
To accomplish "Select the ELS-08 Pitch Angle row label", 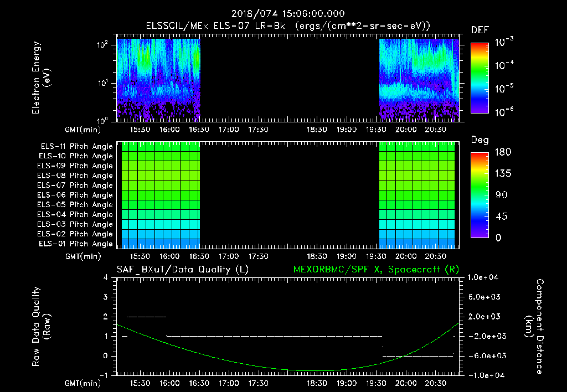I will (75, 176).
